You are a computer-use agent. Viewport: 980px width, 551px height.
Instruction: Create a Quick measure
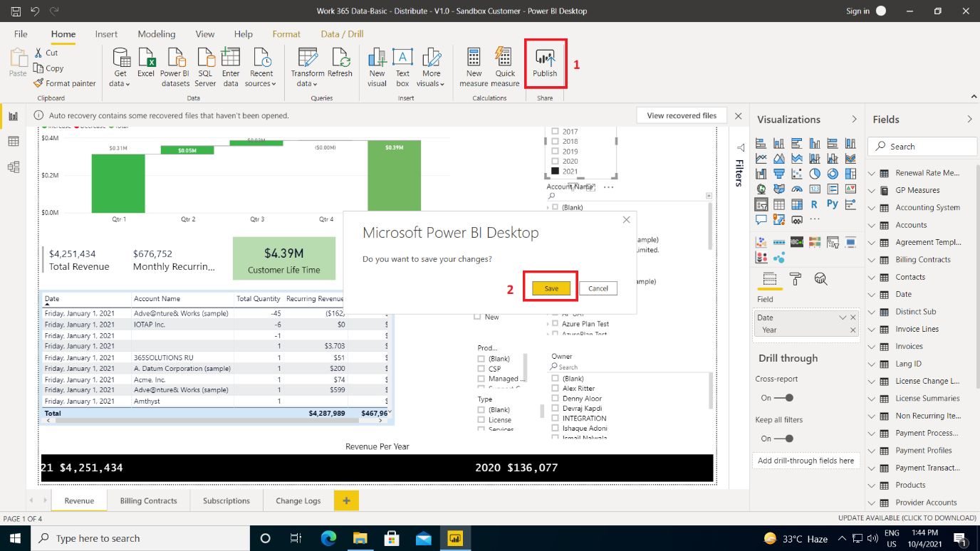505,67
